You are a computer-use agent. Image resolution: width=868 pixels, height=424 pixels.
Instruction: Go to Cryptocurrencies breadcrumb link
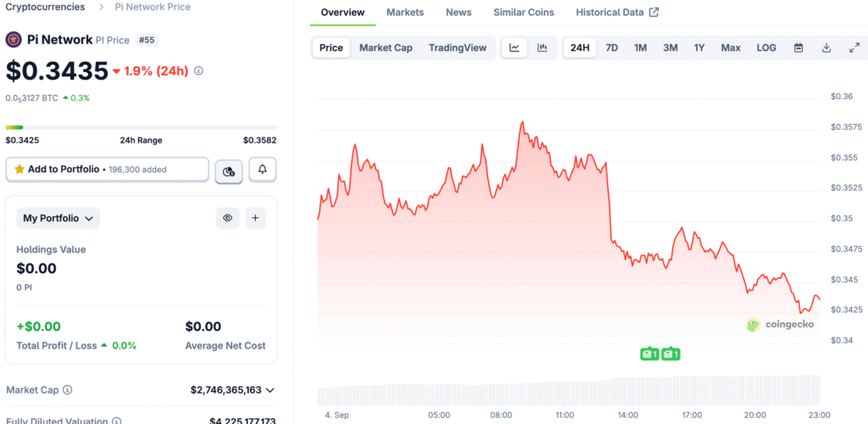46,7
